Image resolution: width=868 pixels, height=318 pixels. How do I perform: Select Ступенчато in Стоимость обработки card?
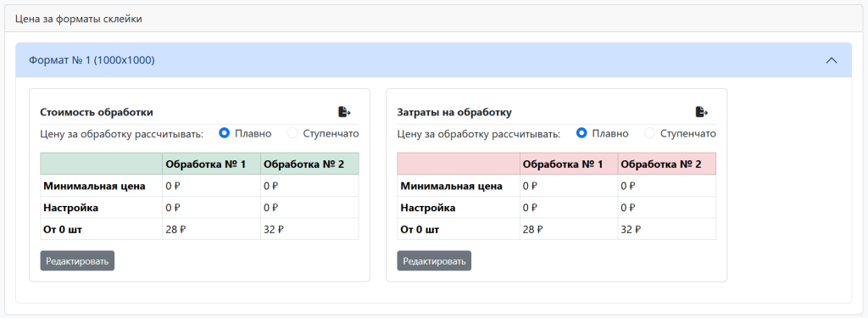coord(293,133)
